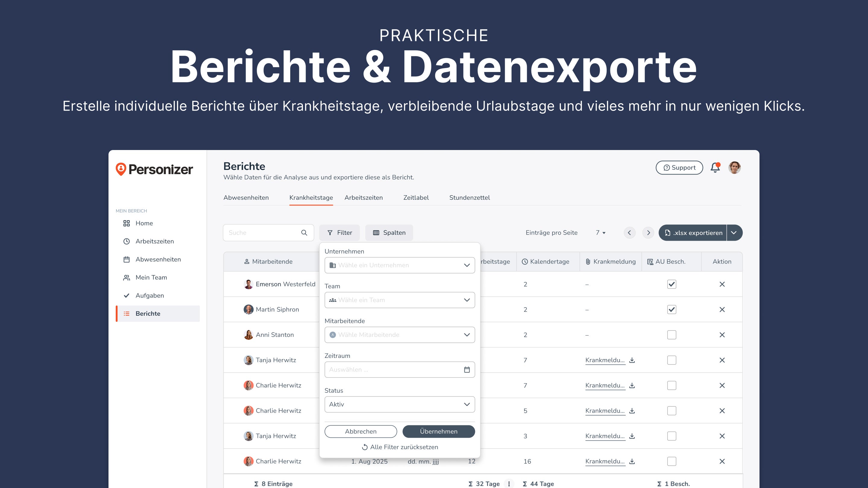Click the search magnifier icon

tap(304, 233)
